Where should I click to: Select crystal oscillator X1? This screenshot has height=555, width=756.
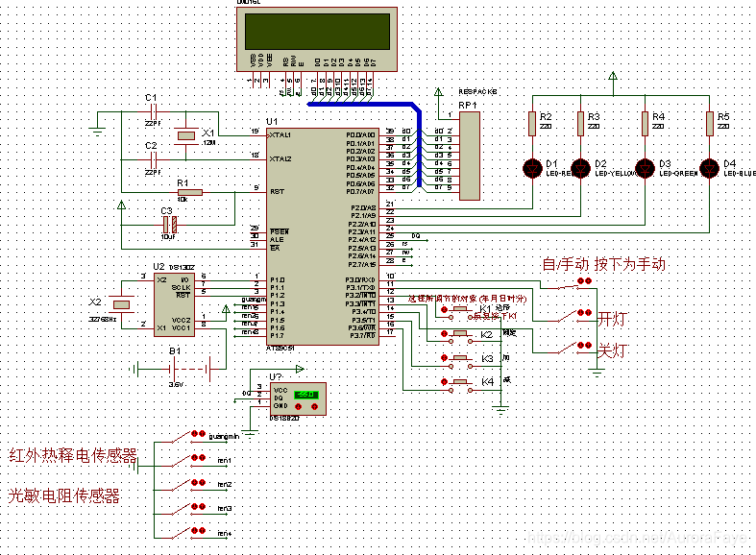coord(186,135)
